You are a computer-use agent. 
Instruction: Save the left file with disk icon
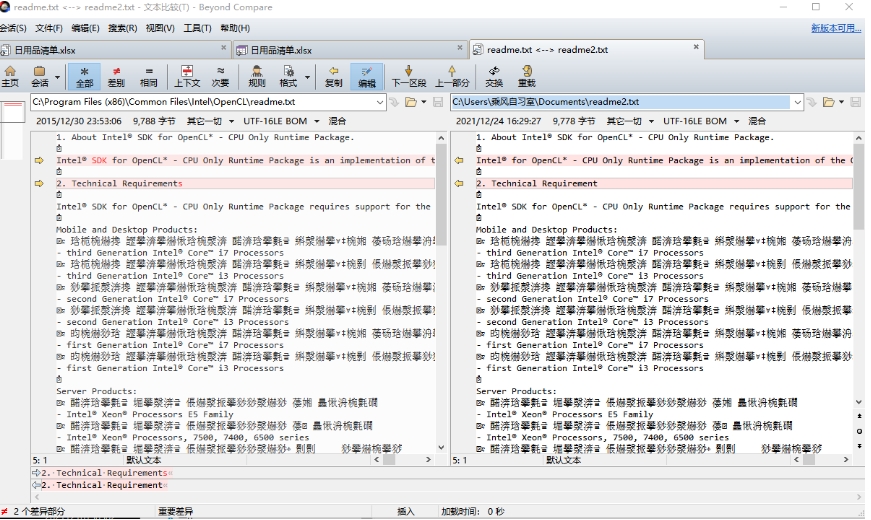438,102
